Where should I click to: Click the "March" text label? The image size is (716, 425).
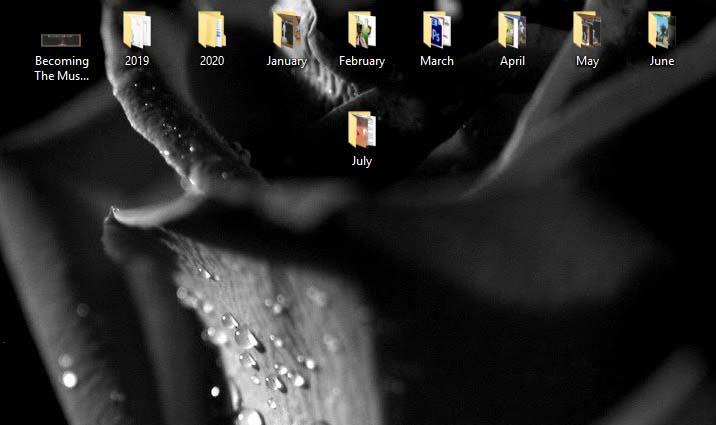(437, 61)
